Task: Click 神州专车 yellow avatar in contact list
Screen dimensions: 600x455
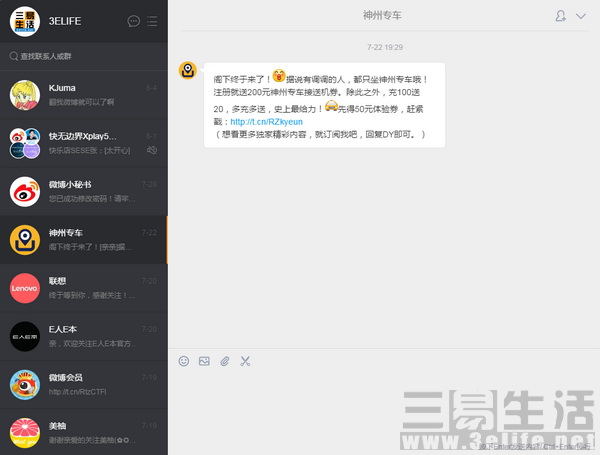Action: click(25, 240)
